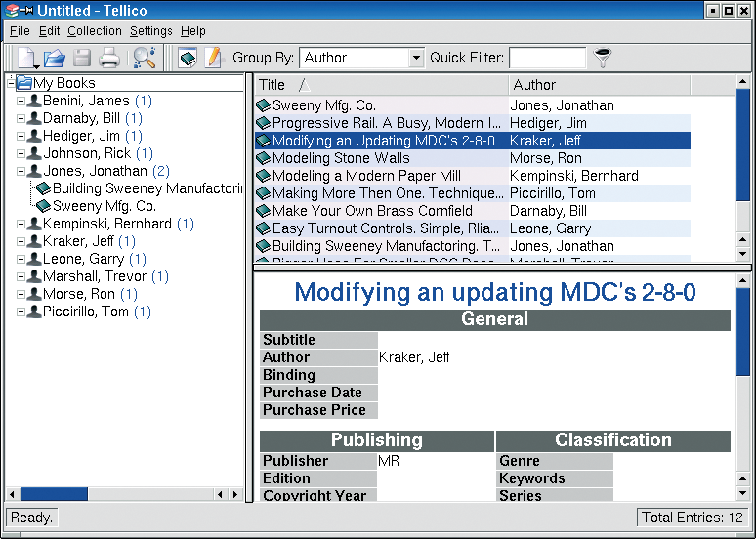The image size is (756, 539).
Task: Click the Publisher value MR
Action: [x=389, y=461]
